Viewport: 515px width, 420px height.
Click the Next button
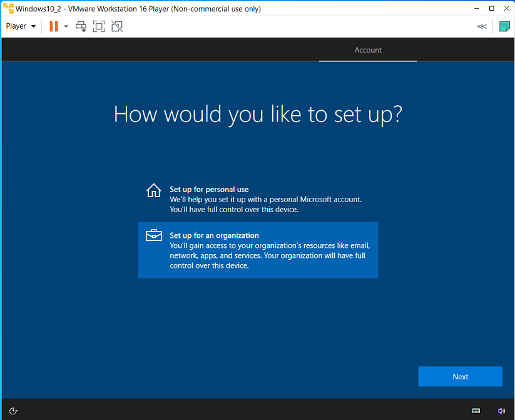pos(460,376)
